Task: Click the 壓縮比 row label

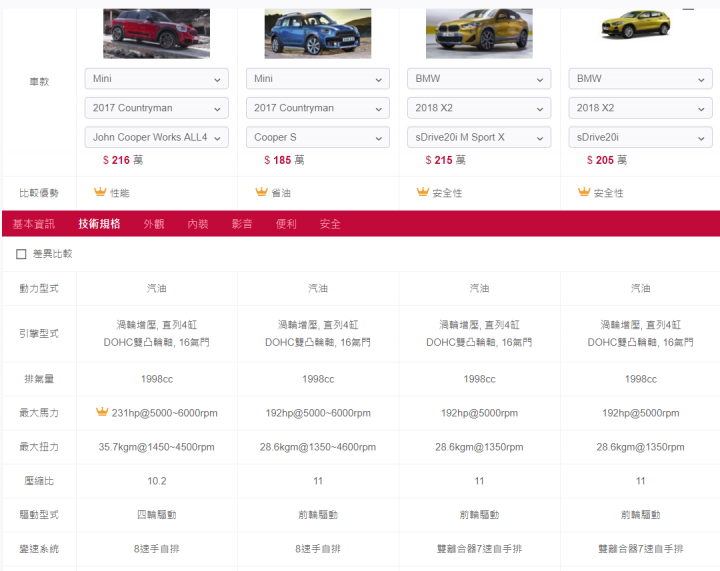Action: (39, 481)
